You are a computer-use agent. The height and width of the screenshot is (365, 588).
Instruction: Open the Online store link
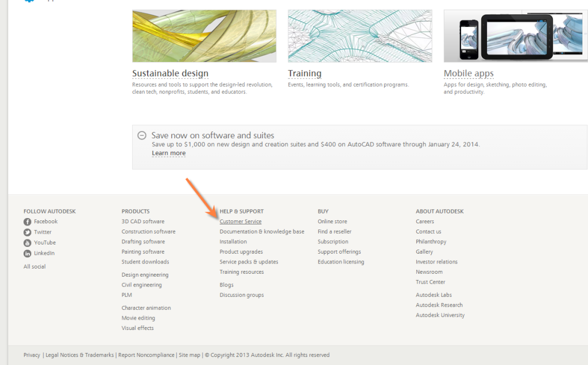click(x=332, y=222)
